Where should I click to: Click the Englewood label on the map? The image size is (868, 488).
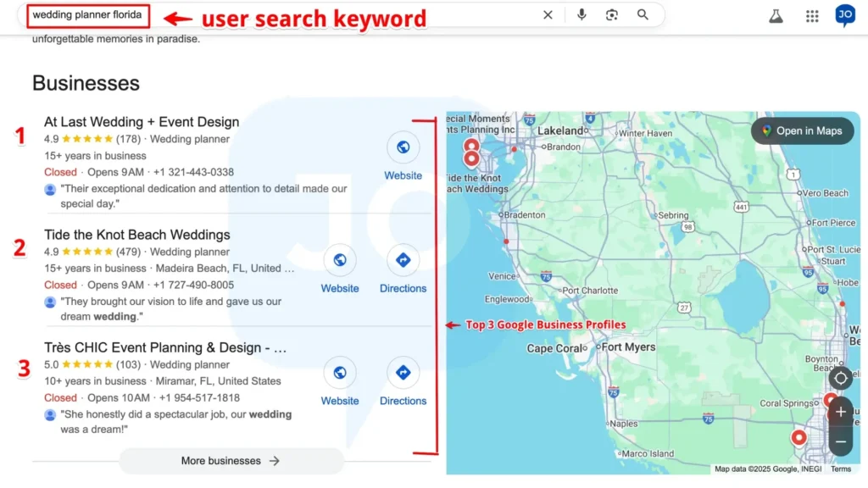tap(507, 299)
